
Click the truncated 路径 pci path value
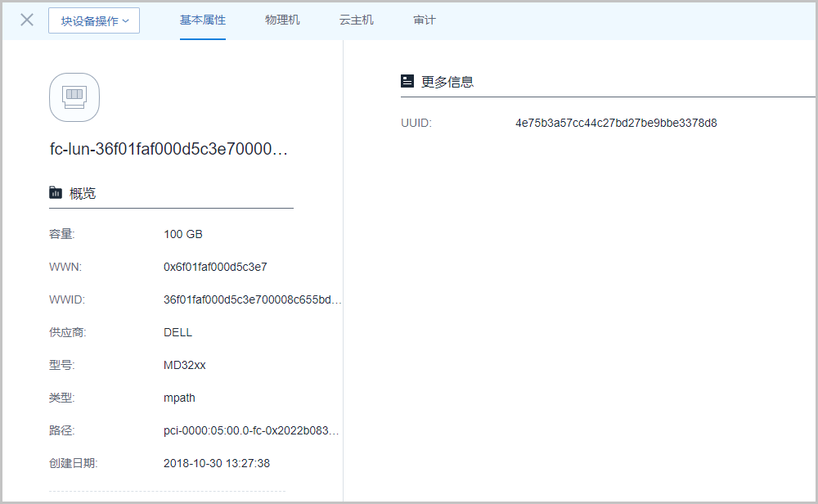(x=250, y=430)
